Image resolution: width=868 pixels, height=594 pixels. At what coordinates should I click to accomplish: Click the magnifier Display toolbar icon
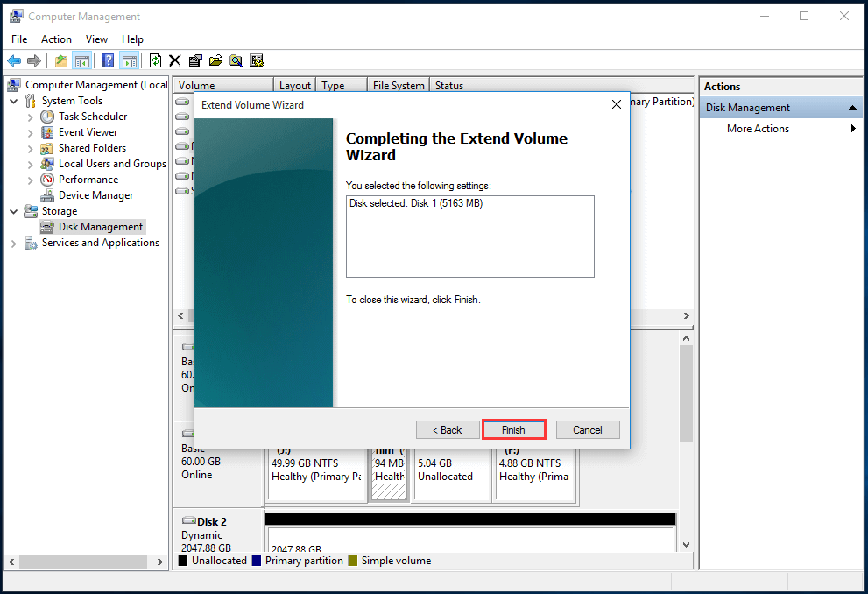pos(236,60)
